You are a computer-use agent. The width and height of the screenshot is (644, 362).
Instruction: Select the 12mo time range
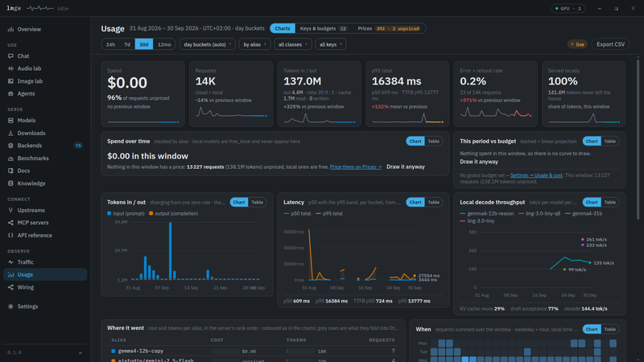tap(164, 44)
